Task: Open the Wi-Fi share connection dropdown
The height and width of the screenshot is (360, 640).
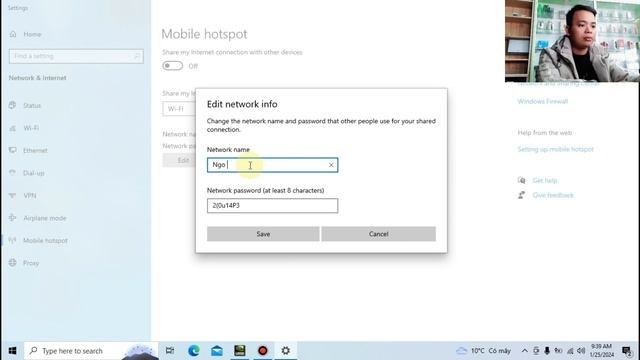Action: tap(179, 109)
